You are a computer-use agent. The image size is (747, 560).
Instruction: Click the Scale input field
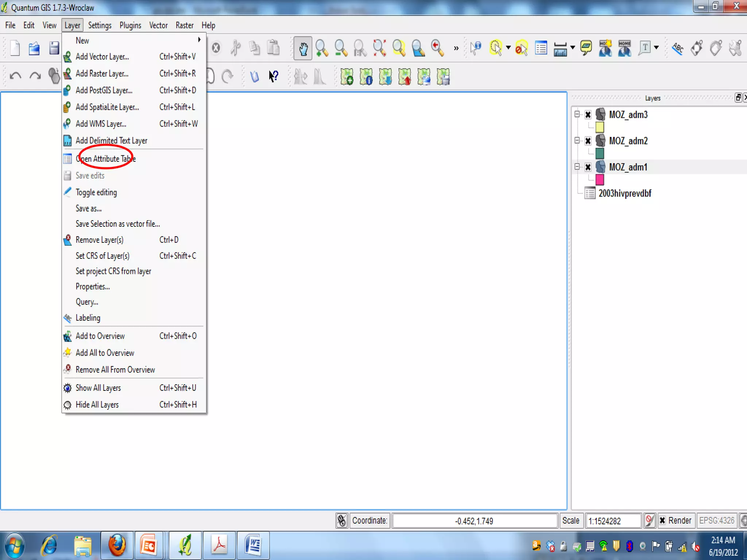pyautogui.click(x=613, y=521)
